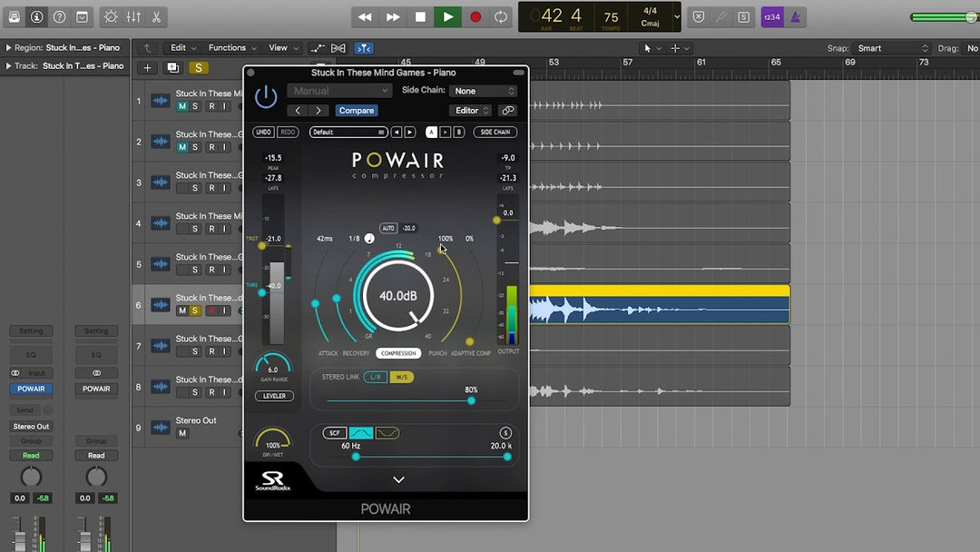980x552 pixels.
Task: Click the 60 Hz sidechain filter handle
Action: tap(356, 457)
